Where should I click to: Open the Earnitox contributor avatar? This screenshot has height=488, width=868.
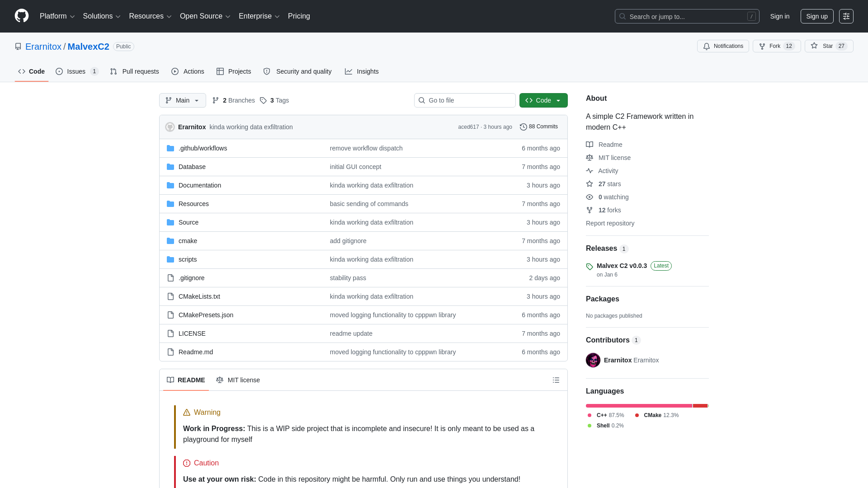(x=593, y=360)
